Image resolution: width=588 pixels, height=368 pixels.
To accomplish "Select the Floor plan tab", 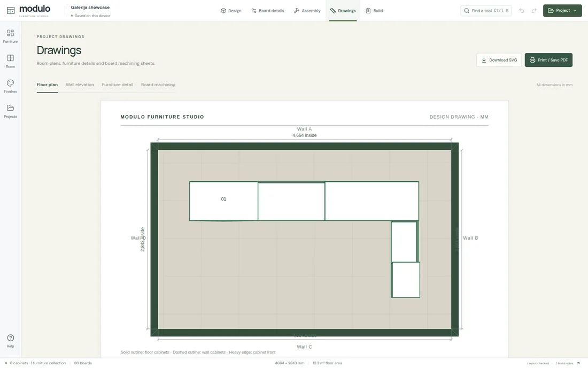I will 47,85.
